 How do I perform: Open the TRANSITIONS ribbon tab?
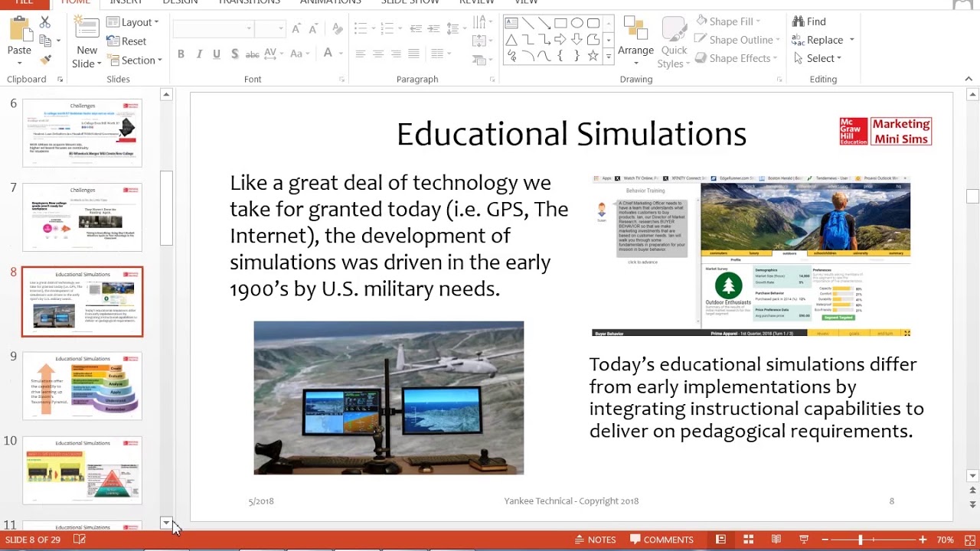[x=250, y=2]
